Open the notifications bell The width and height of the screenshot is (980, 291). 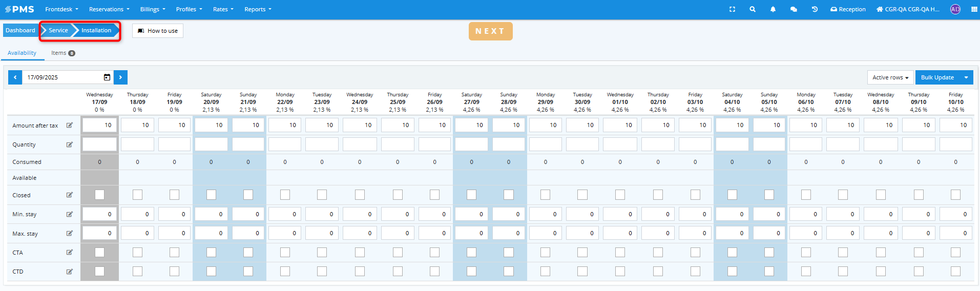click(773, 9)
